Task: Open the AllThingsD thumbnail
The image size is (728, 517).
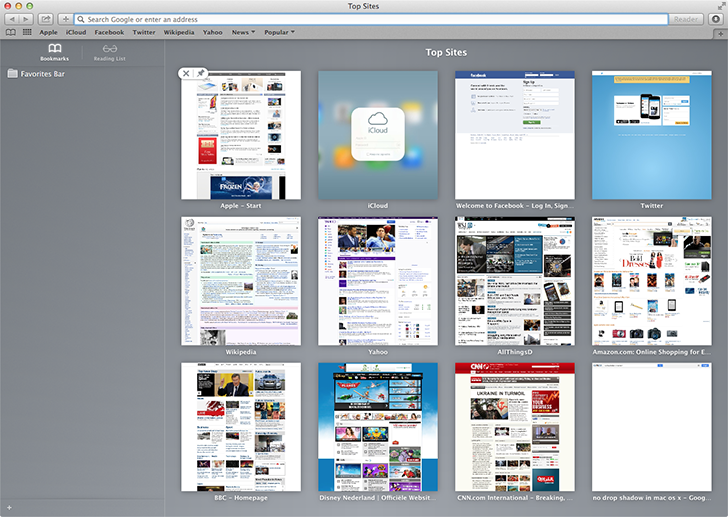Action: tap(515, 281)
